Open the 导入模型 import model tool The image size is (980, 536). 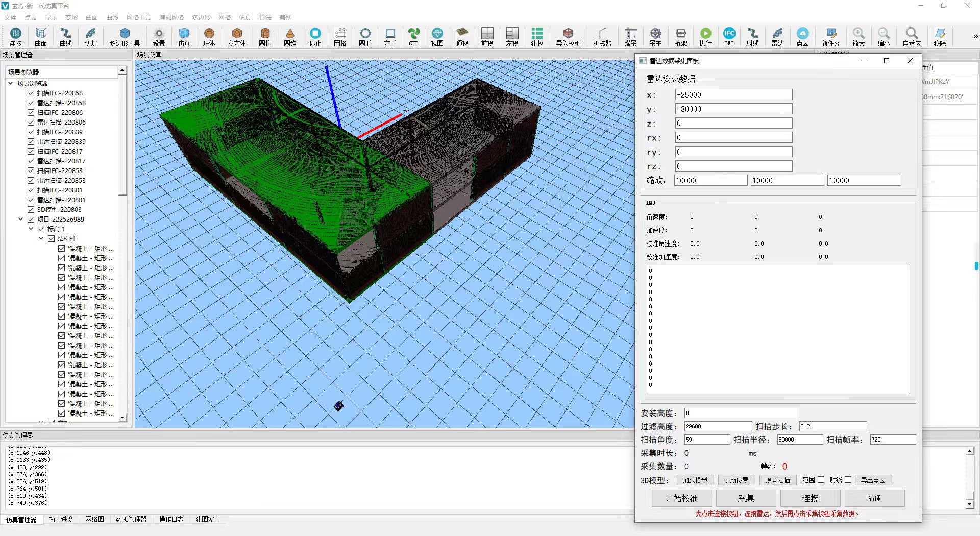click(568, 37)
